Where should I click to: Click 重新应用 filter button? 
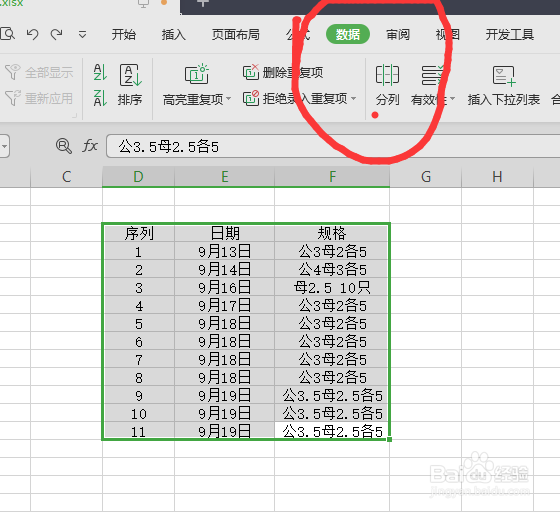39,98
